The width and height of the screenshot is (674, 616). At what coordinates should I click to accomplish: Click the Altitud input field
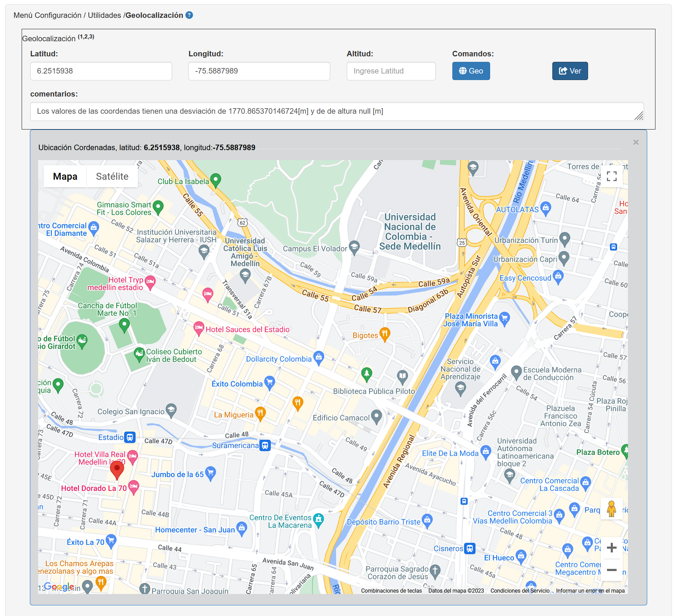click(x=391, y=71)
